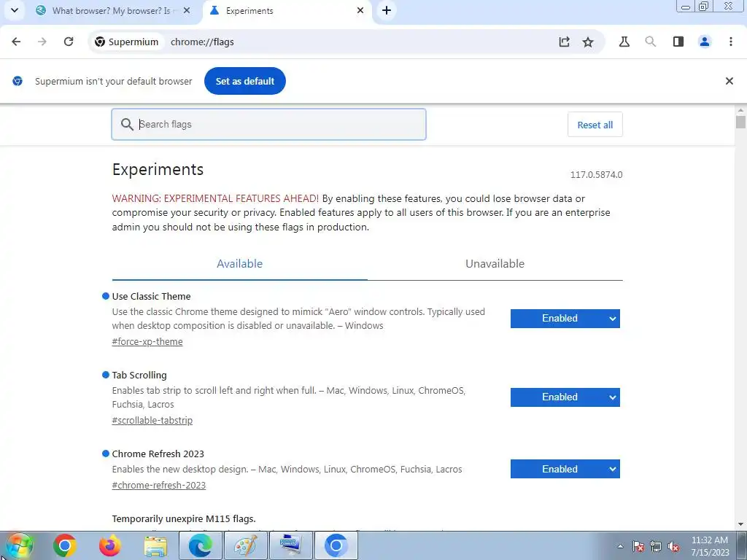Close the Experiments tab
Image resolution: width=747 pixels, height=560 pixels.
click(360, 10)
